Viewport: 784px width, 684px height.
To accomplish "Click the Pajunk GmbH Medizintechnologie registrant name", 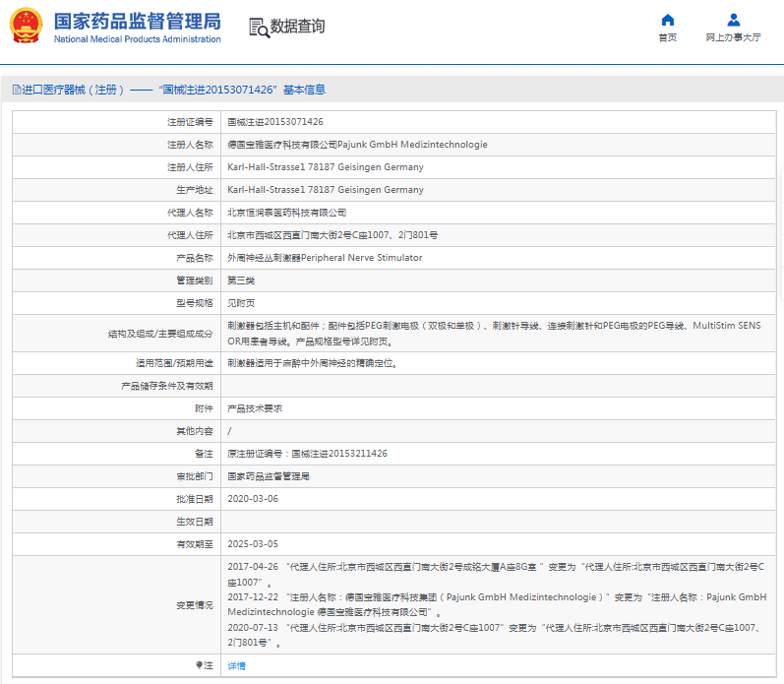I will click(x=357, y=145).
